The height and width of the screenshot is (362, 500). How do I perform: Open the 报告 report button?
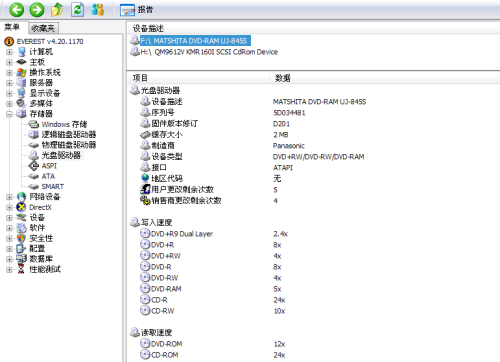point(137,10)
